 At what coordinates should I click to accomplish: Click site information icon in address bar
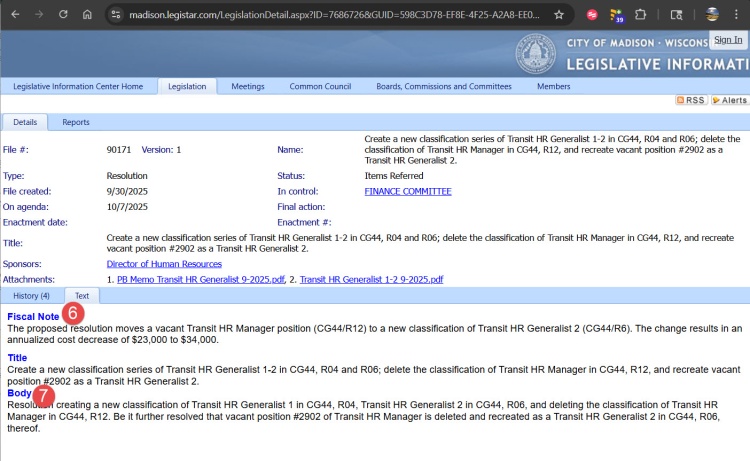[x=116, y=15]
